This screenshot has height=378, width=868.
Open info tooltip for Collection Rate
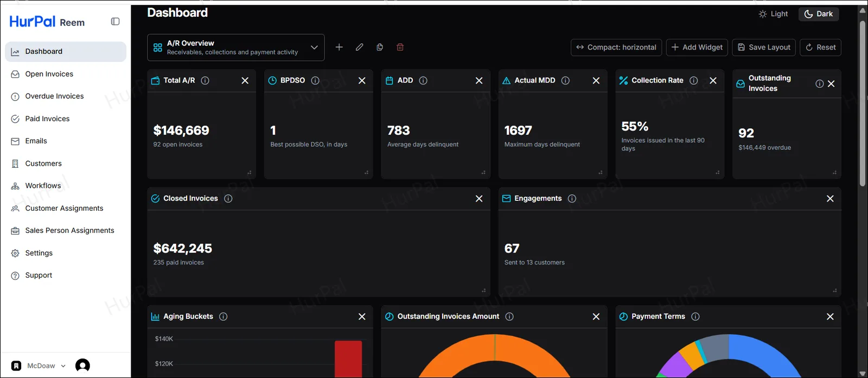coord(693,80)
